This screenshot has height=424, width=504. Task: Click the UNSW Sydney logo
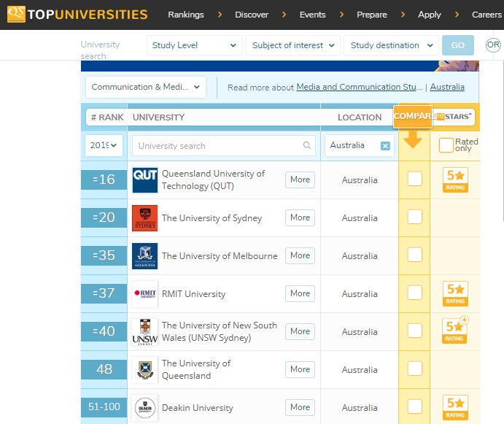pyautogui.click(x=144, y=331)
